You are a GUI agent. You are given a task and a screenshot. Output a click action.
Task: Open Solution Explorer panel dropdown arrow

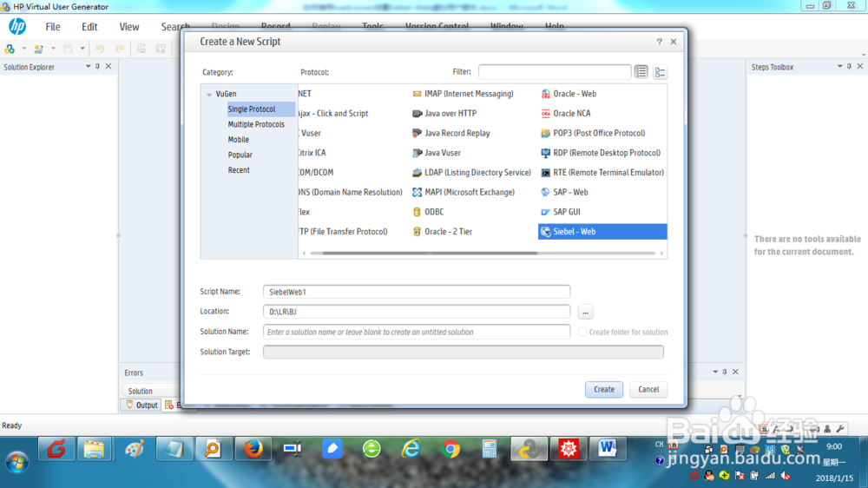(88, 67)
